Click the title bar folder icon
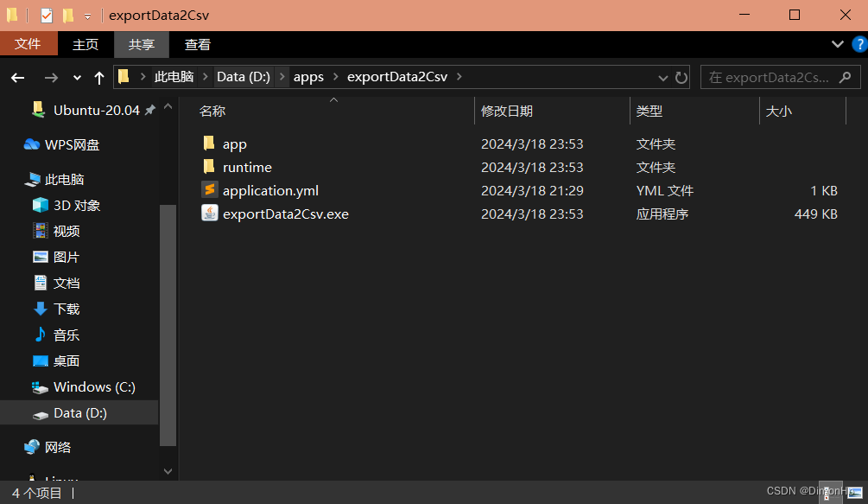868x504 pixels. tap(12, 16)
